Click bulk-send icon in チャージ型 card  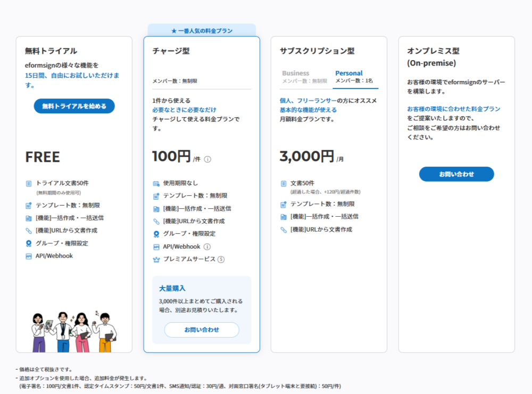click(156, 209)
